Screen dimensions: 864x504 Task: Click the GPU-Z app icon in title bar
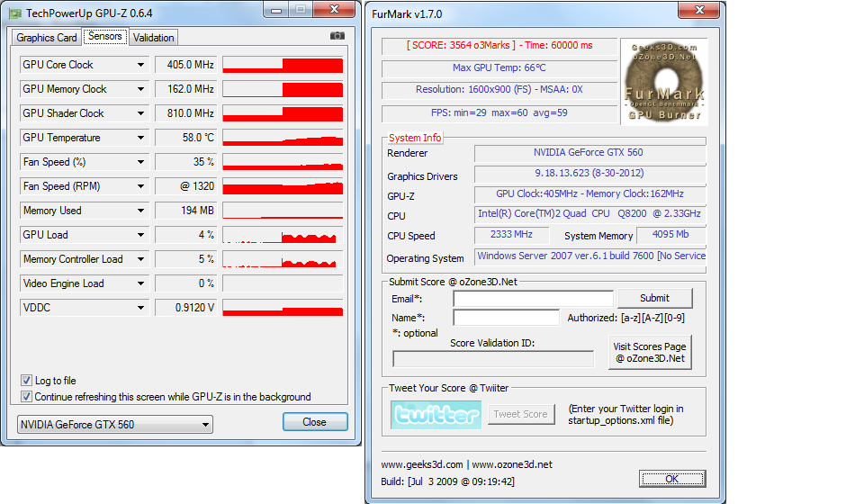(x=14, y=12)
